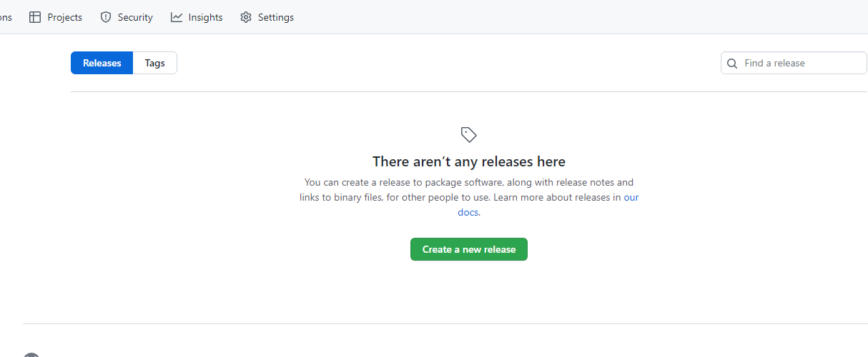Open the Projects tab
Screen dimensions: 868x357
[64, 17]
